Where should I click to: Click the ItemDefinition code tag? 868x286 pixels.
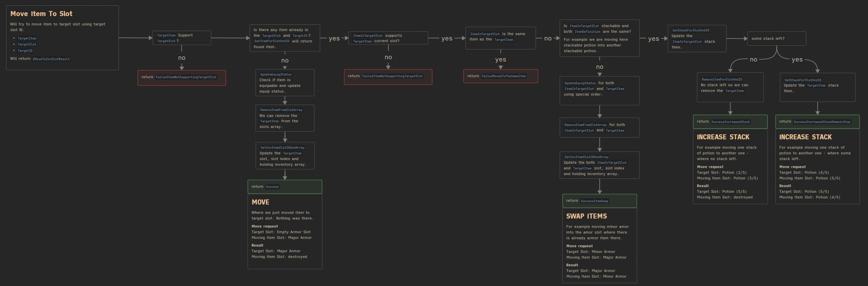click(x=587, y=32)
